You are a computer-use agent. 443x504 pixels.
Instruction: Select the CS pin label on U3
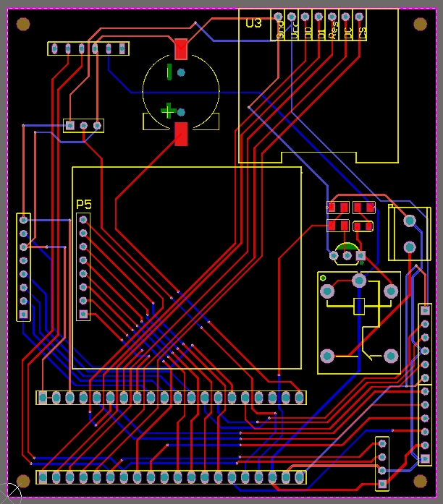tap(361, 33)
